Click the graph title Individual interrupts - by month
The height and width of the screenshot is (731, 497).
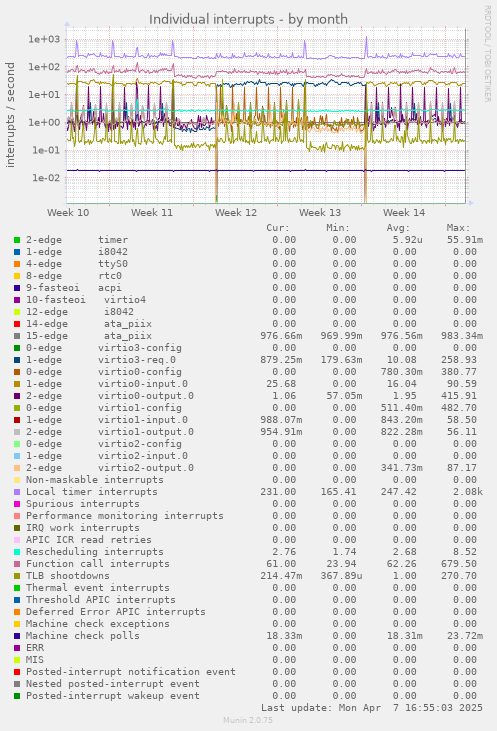[248, 20]
